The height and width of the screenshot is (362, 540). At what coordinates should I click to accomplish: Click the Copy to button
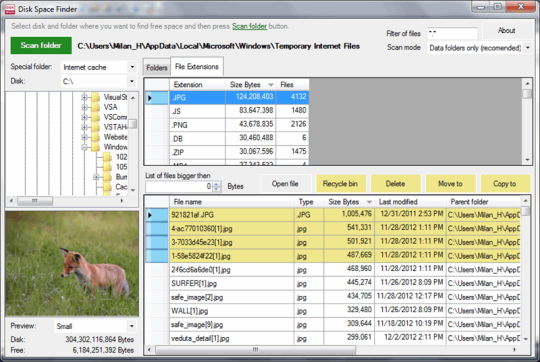505,184
